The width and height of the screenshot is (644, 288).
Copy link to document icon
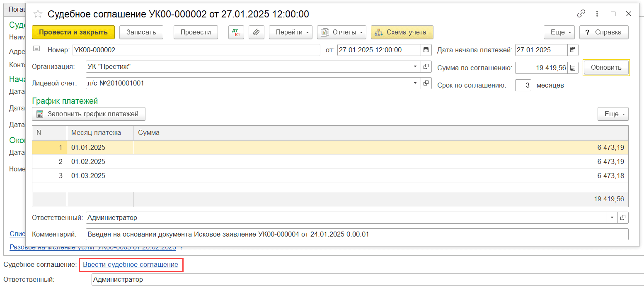point(581,14)
